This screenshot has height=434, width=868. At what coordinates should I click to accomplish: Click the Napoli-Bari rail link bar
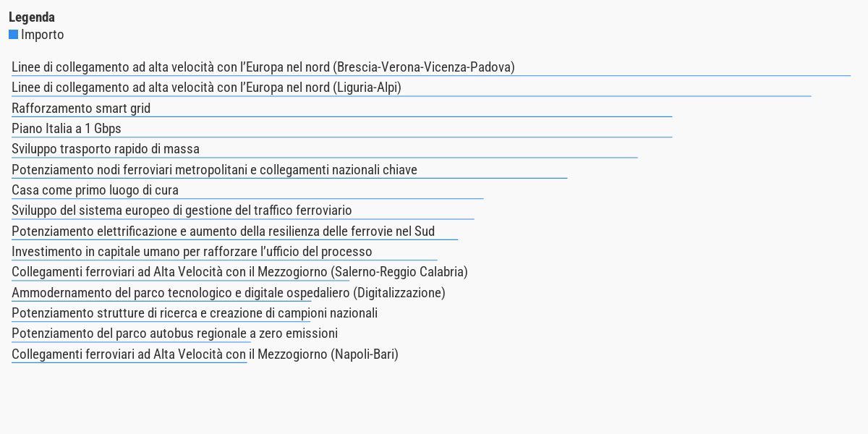pos(205,354)
